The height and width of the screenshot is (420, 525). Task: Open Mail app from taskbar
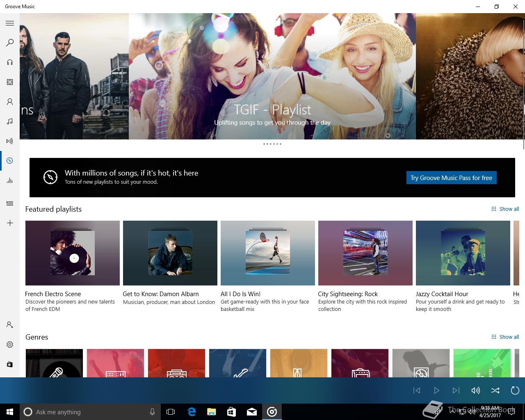(252, 412)
